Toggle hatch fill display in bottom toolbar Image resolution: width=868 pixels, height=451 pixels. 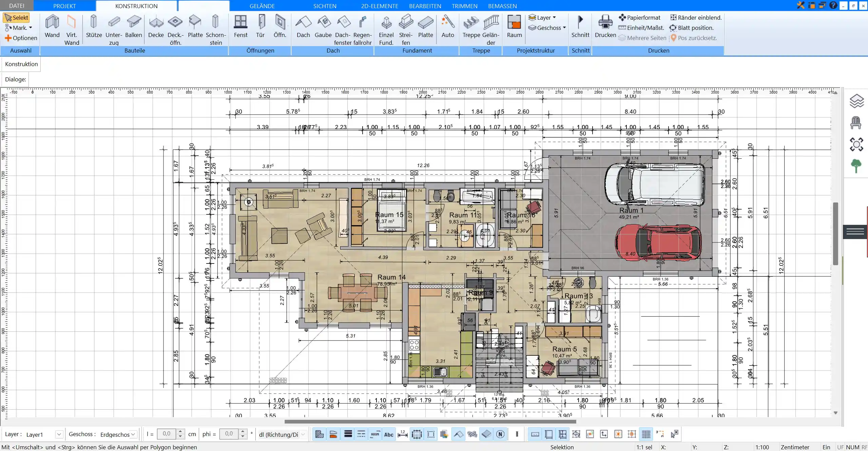tap(319, 434)
